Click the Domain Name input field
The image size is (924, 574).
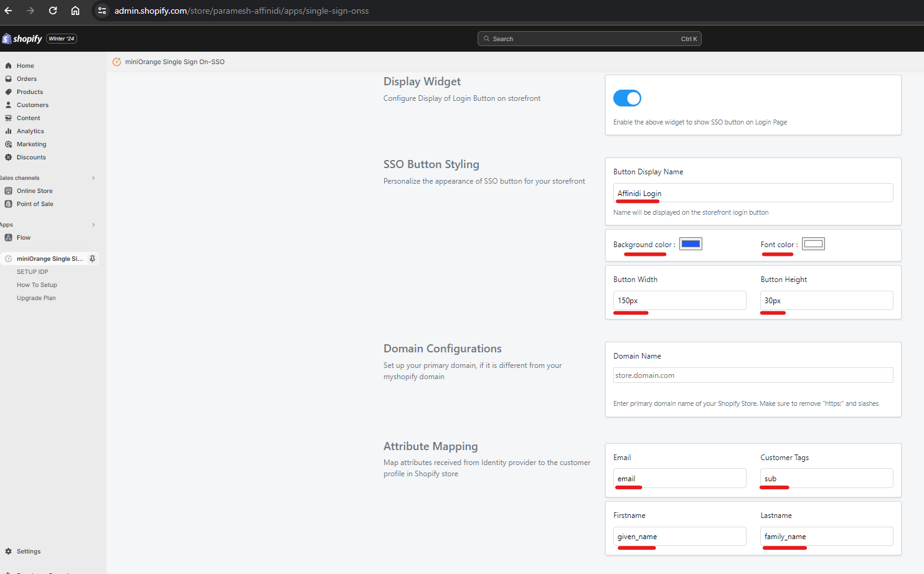(x=753, y=375)
